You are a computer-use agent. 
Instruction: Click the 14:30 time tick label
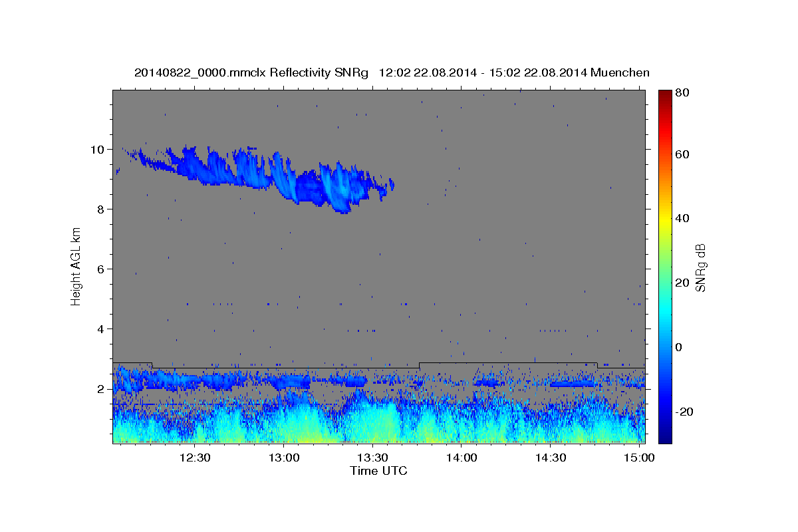click(x=550, y=458)
